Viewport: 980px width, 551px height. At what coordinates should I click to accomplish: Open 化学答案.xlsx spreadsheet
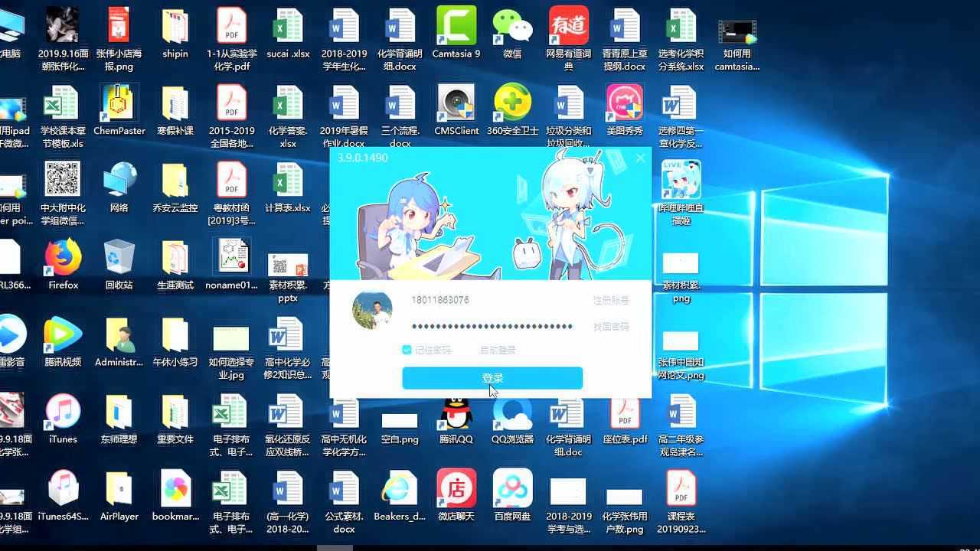(x=288, y=116)
